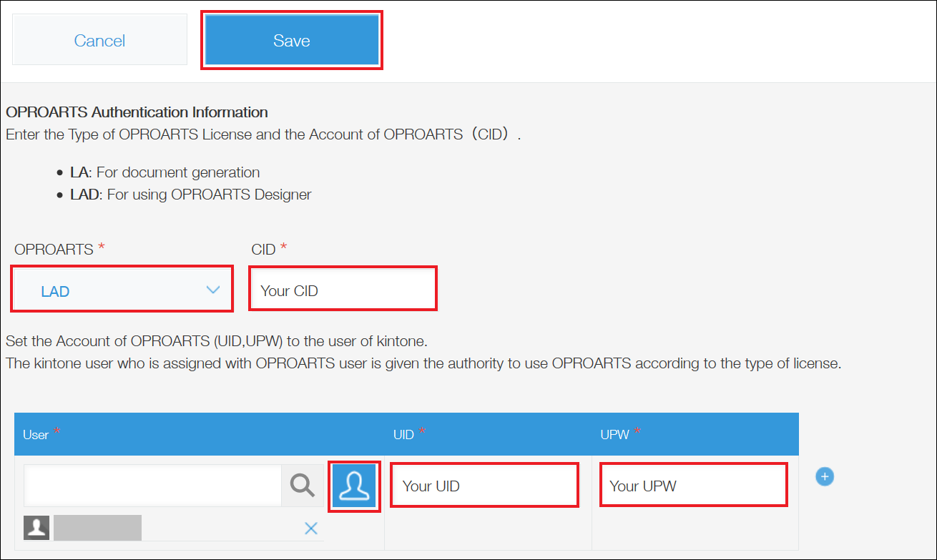This screenshot has width=937, height=560.
Task: Click the UPW column header
Action: [x=695, y=434]
